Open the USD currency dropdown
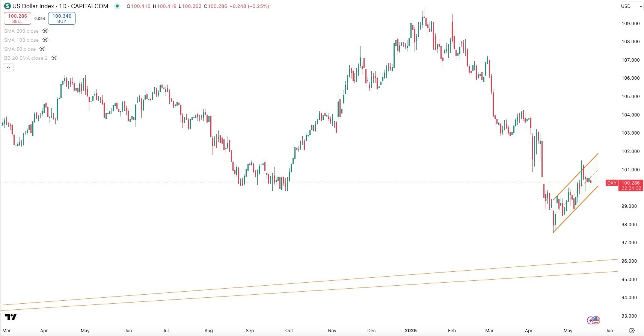 pos(631,6)
